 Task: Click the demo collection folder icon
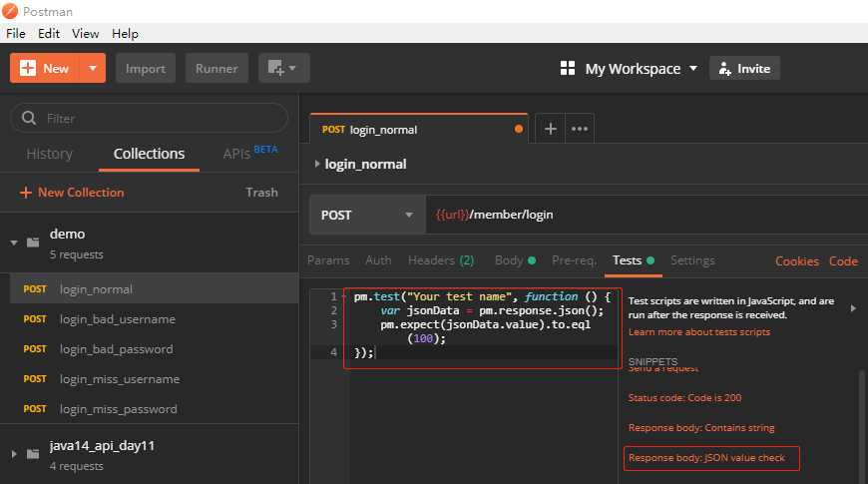33,242
